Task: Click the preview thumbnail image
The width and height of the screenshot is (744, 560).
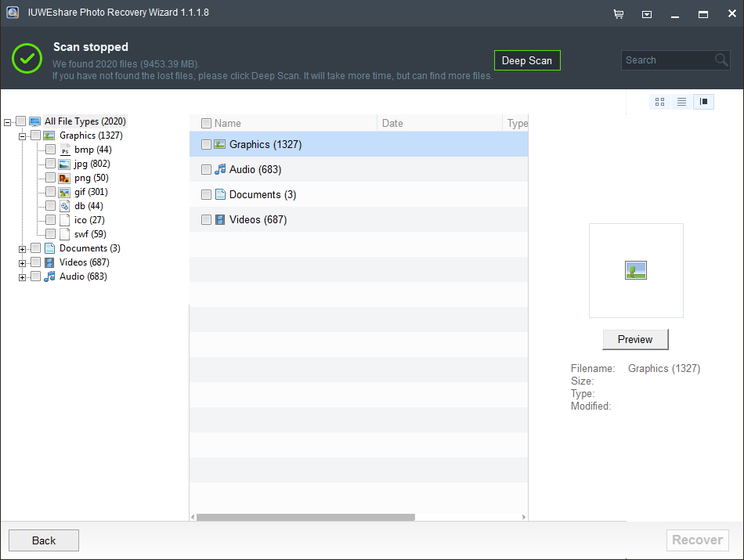Action: point(636,270)
